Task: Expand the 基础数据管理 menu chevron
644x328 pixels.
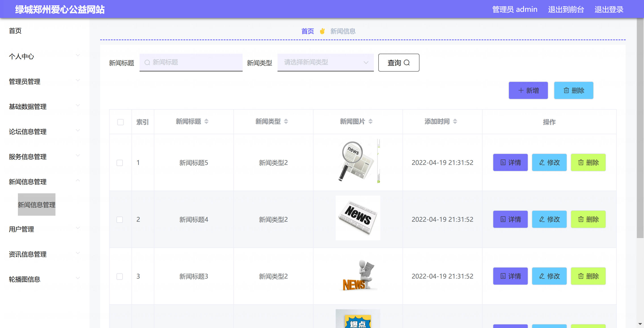Action: (78, 105)
